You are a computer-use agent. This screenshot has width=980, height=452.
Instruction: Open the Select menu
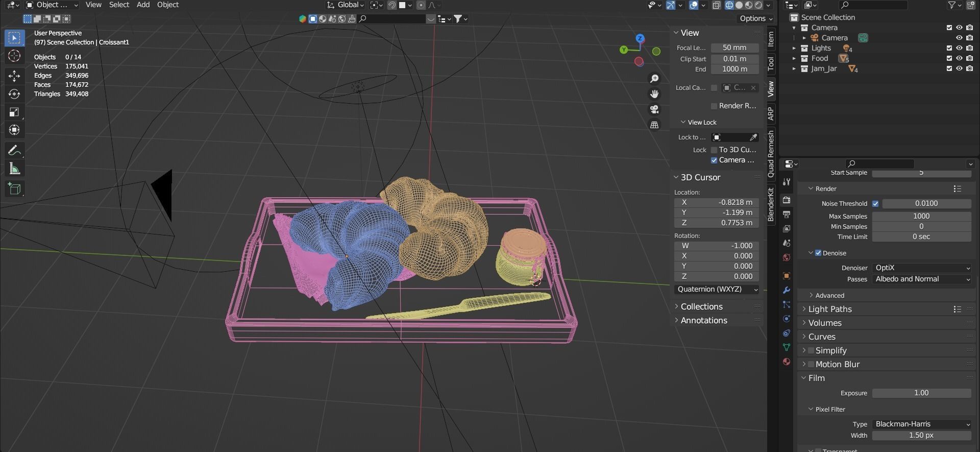click(x=119, y=5)
